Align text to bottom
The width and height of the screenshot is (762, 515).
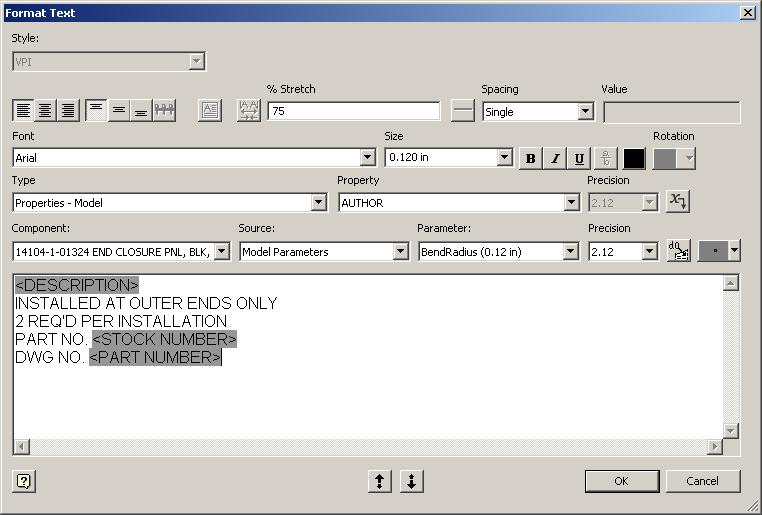(x=141, y=110)
